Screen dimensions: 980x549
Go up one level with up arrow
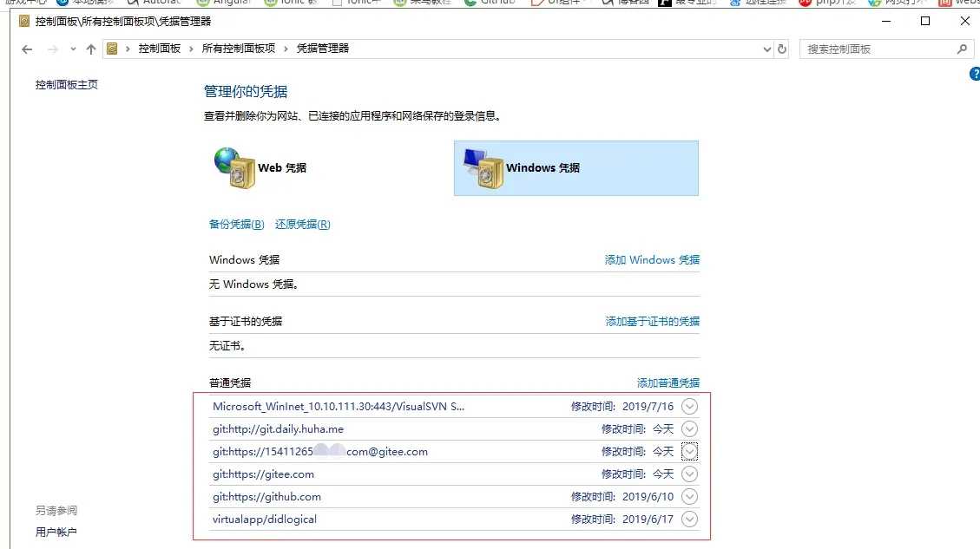91,49
